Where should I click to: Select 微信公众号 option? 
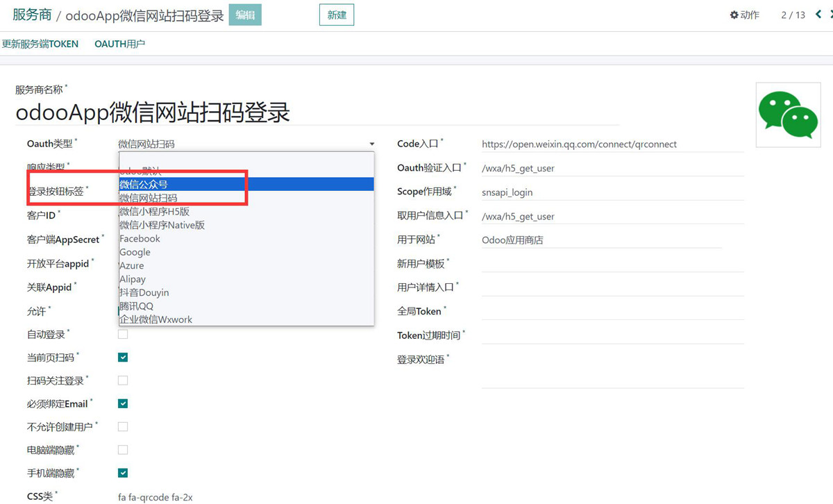[246, 184]
